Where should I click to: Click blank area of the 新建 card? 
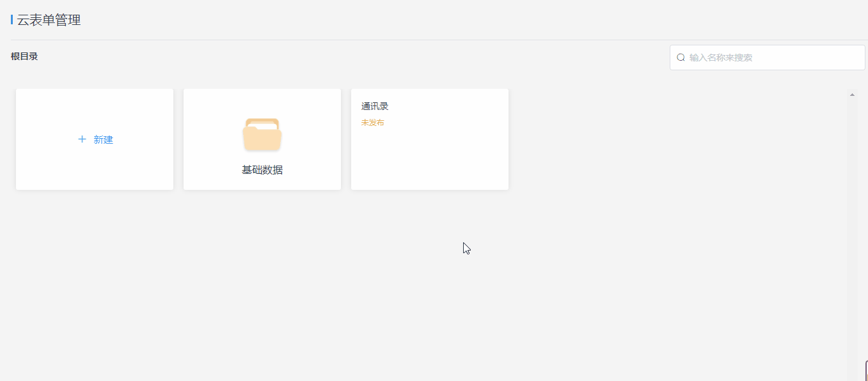pos(95,169)
